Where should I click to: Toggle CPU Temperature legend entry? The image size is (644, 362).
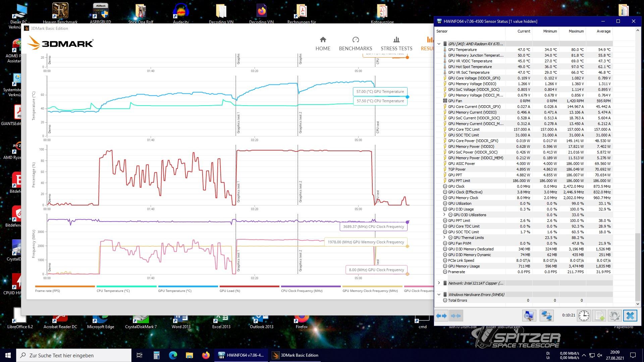(x=113, y=291)
